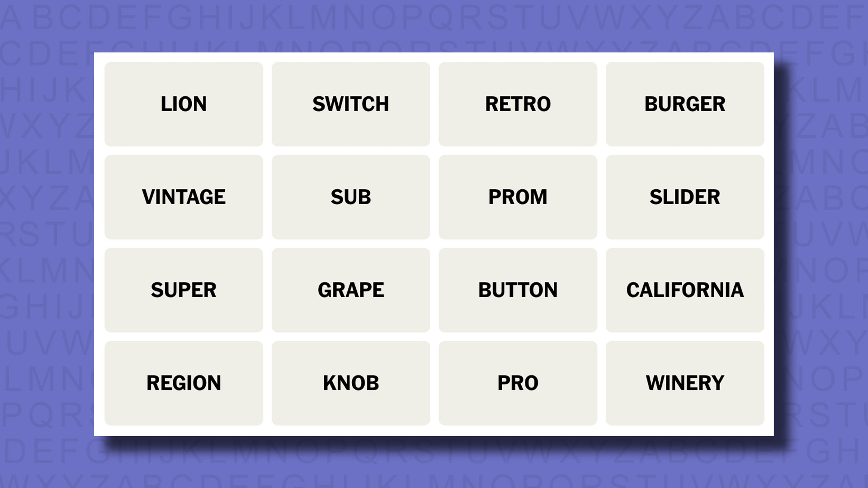Select the BURGER tile
The image size is (868, 488).
click(x=684, y=103)
